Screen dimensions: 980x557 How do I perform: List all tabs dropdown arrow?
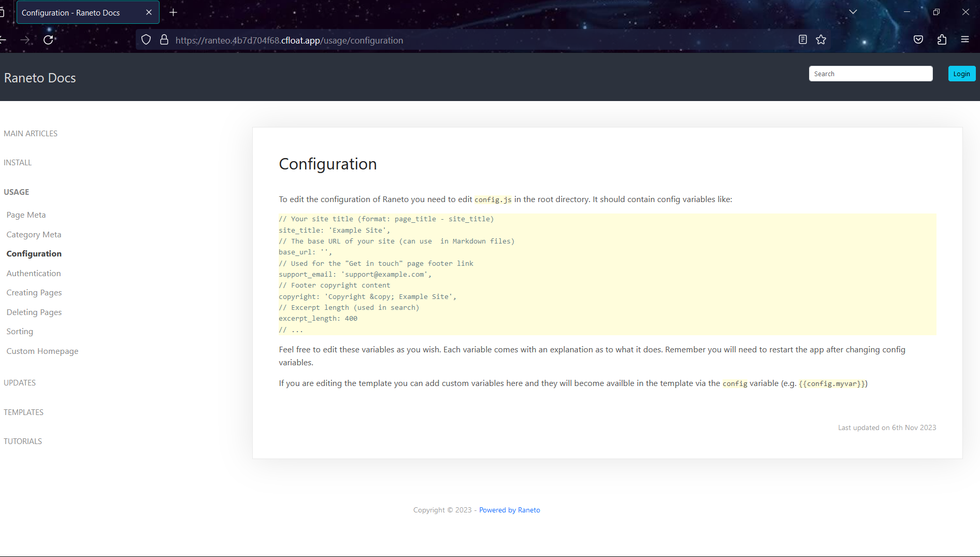pos(853,12)
